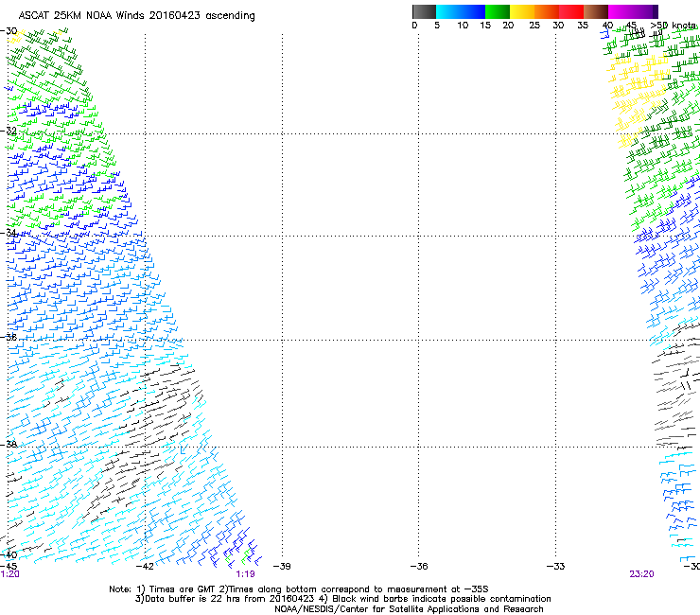Viewport: 700px width, 615px height.
Task: Click the '>50 knots' legend label
Action: 673,26
